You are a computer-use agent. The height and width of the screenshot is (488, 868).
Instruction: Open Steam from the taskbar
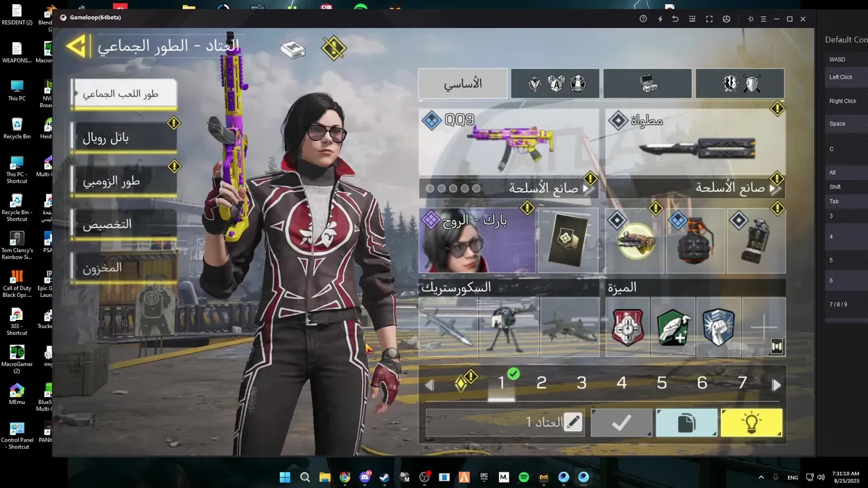(x=384, y=477)
